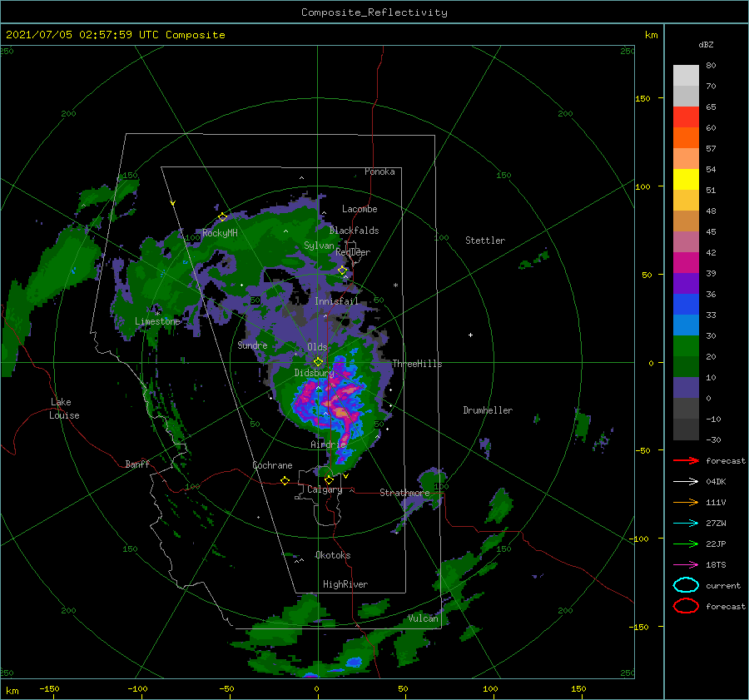
Task: Click the Sundre town label
Action: 252,345
